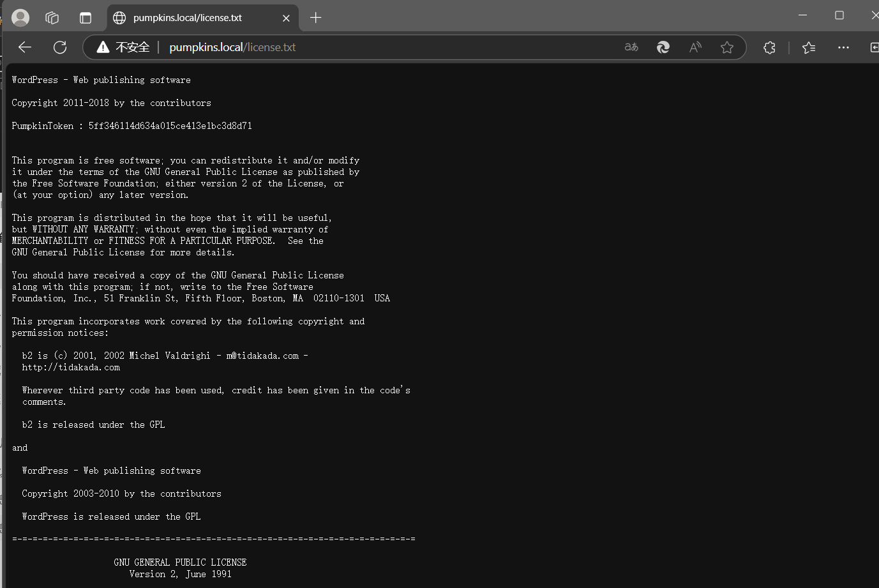Click the Copilot/Edge icon in the address bar
Viewport: 879px width, 588px height.
click(x=663, y=47)
